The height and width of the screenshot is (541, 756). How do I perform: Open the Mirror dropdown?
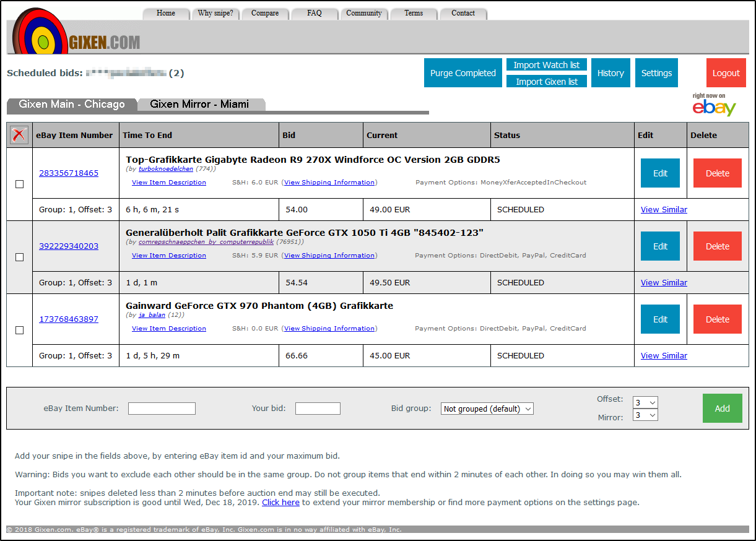coord(645,415)
